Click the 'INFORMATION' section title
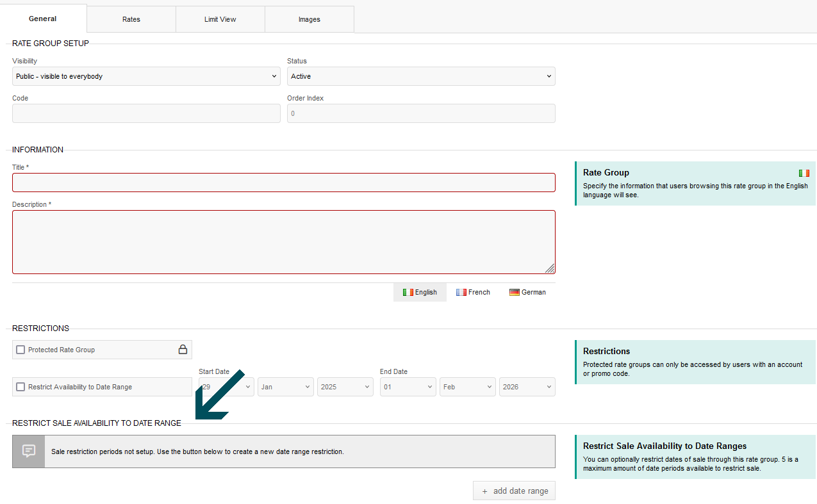 [38, 150]
